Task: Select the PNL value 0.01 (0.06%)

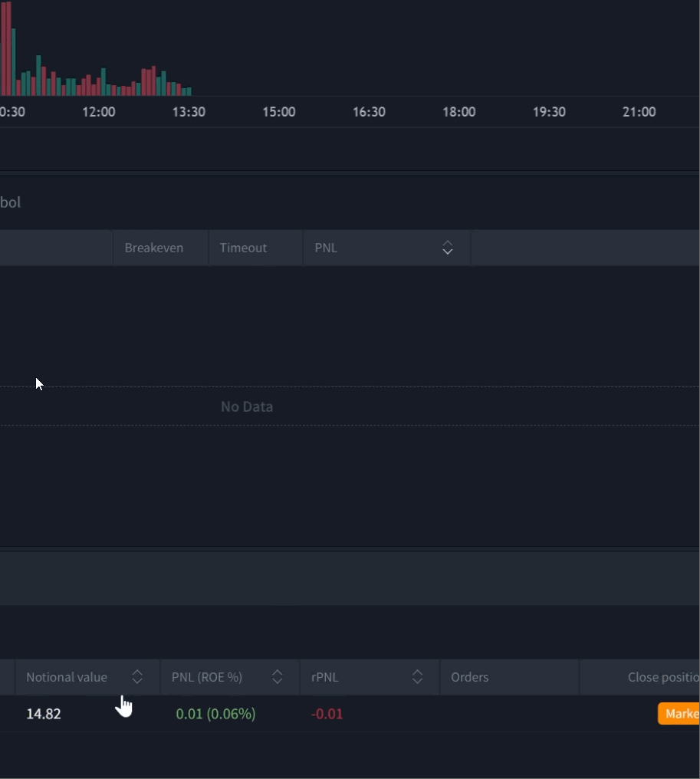Action: pyautogui.click(x=215, y=714)
